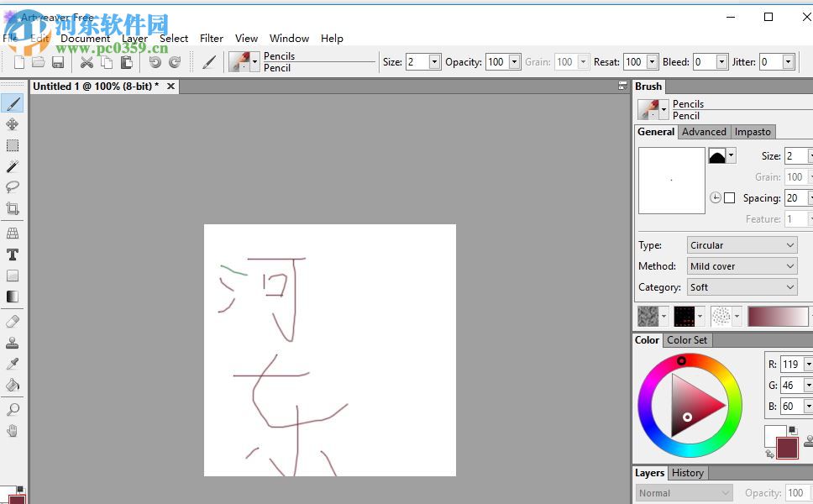Switch to the Advanced brush tab

click(704, 132)
